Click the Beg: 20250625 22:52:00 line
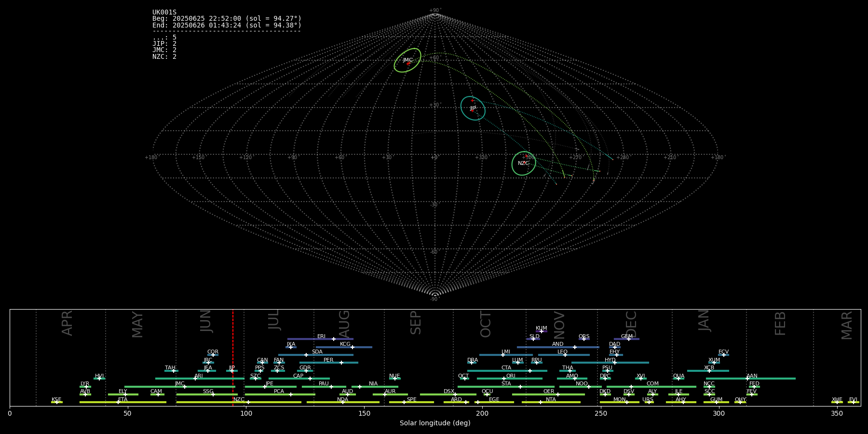 pyautogui.click(x=227, y=19)
